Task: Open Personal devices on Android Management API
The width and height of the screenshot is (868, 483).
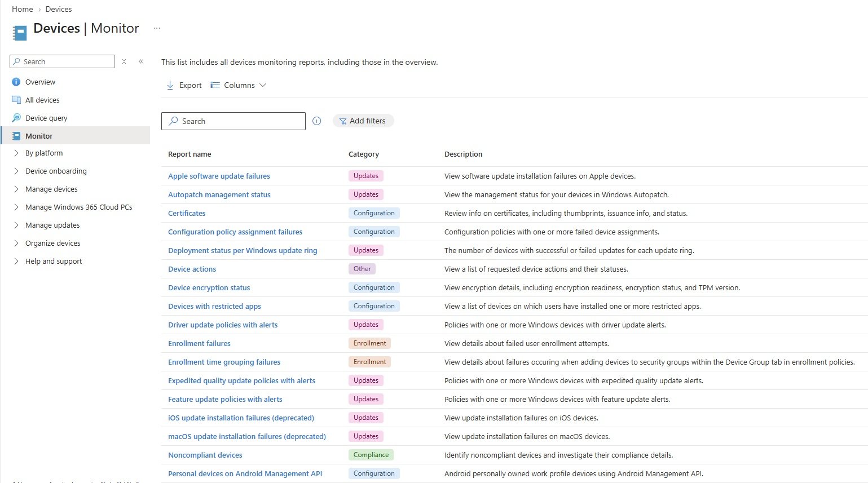Action: [245, 473]
